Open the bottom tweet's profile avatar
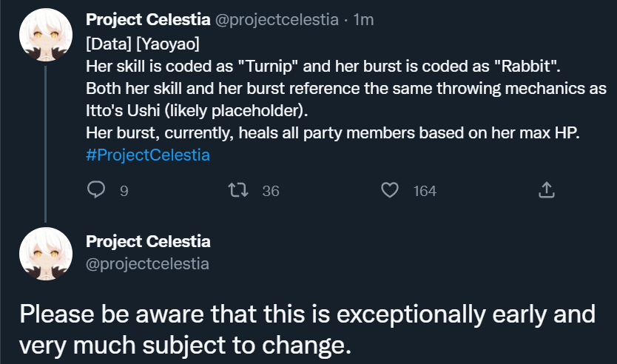 click(46, 254)
